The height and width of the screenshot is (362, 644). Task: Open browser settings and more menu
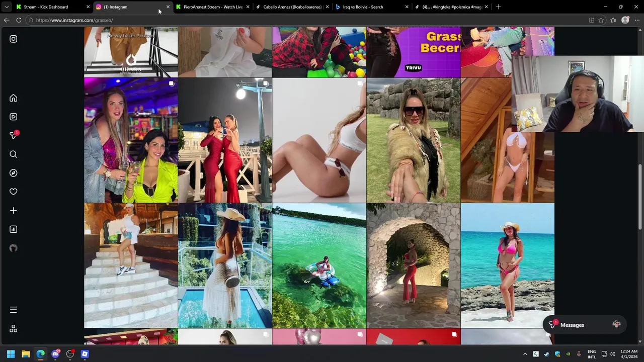click(637, 20)
